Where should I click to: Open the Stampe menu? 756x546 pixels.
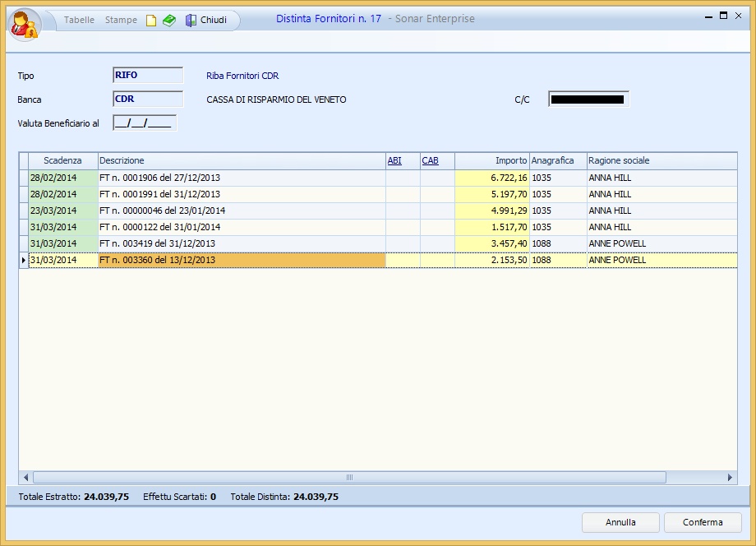[x=121, y=20]
